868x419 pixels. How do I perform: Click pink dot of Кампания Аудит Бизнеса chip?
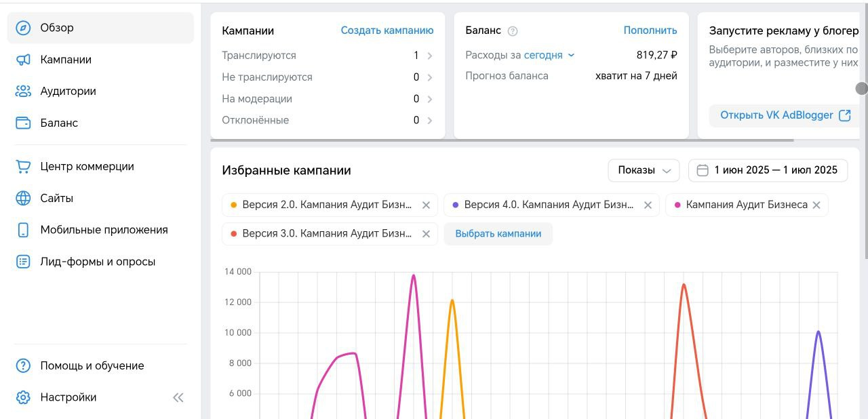[x=677, y=205]
